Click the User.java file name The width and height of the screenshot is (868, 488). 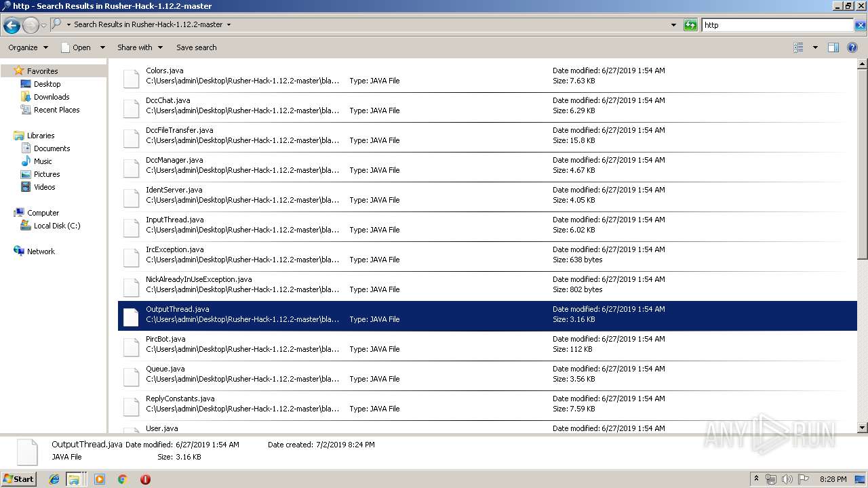pyautogui.click(x=162, y=428)
